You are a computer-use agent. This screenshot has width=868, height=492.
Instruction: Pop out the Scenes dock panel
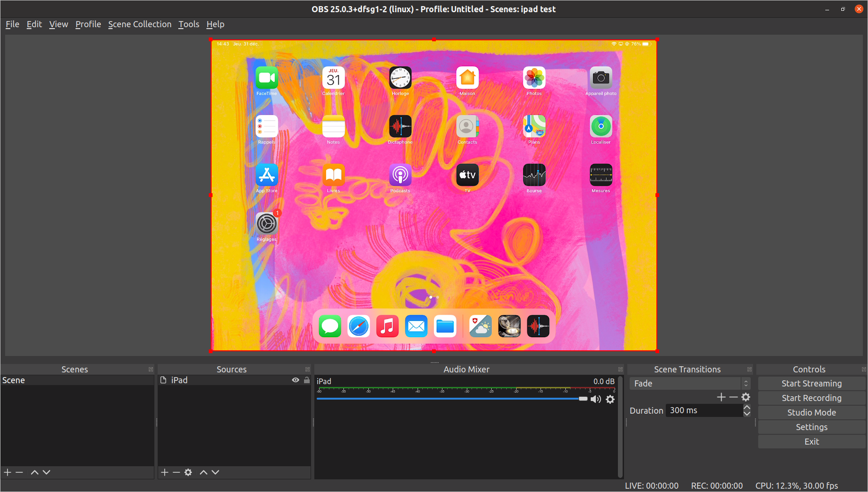tap(151, 370)
